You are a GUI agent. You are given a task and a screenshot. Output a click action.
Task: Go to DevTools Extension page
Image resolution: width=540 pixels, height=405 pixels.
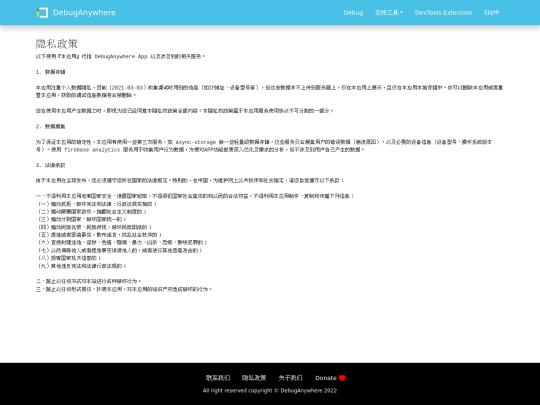tap(443, 13)
